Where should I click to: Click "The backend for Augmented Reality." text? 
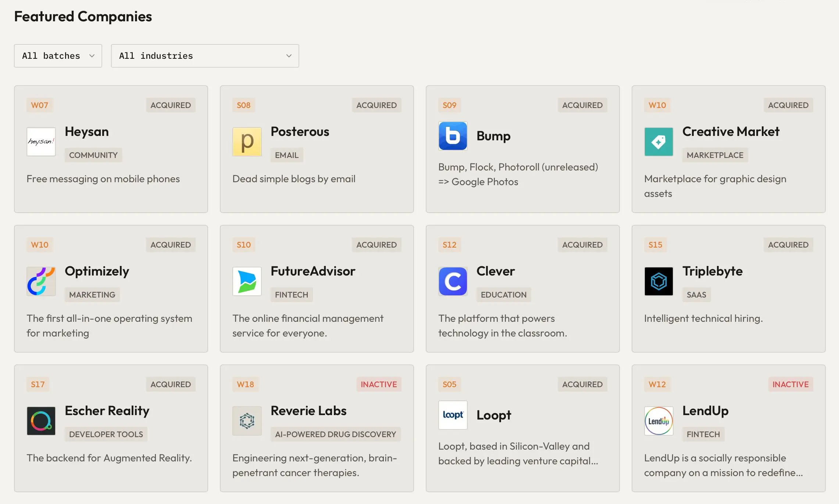[x=109, y=458]
